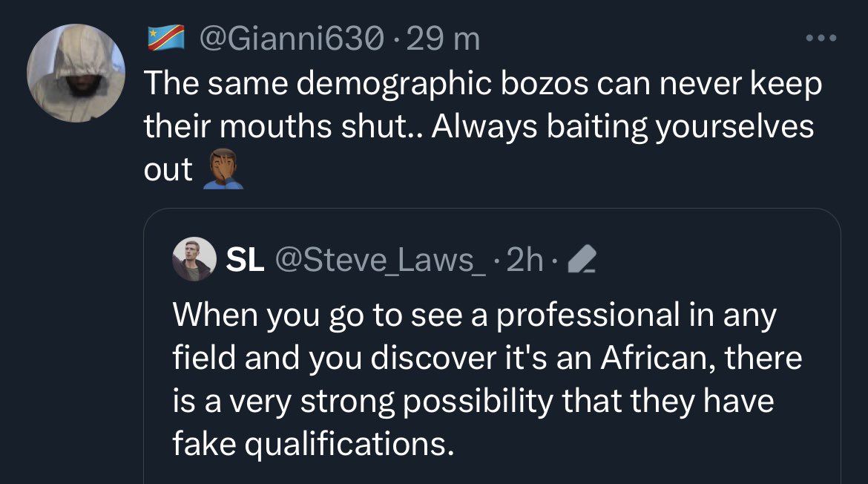The width and height of the screenshot is (868, 484).
Task: Click the facepalm emoji in the tweet
Action: (x=223, y=171)
